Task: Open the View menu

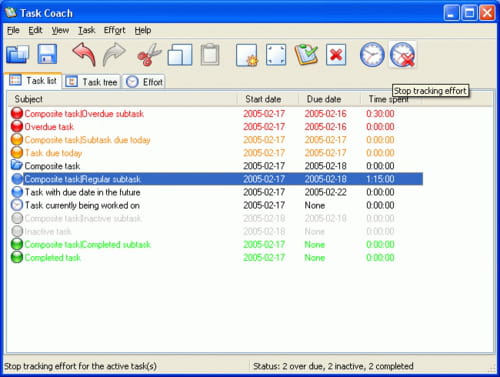Action: tap(60, 30)
